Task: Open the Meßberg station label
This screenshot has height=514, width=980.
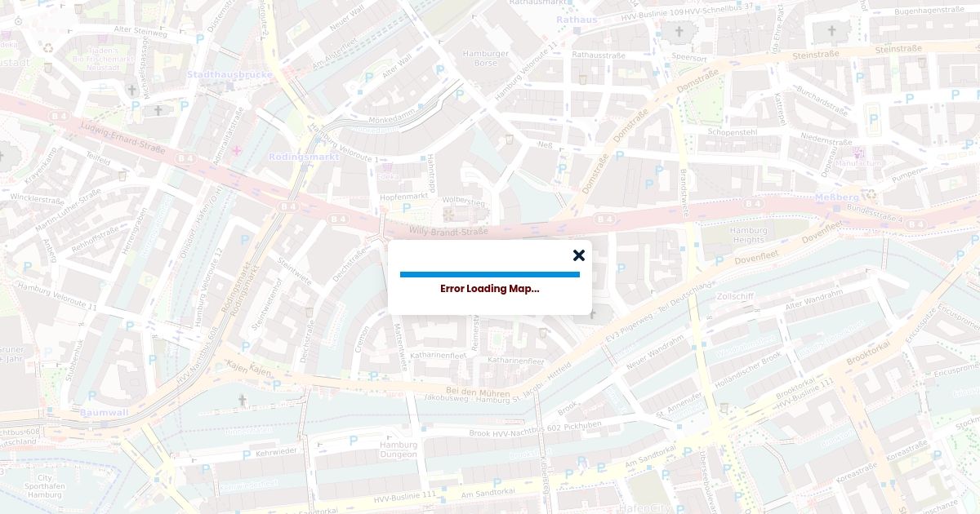Action: (x=836, y=197)
